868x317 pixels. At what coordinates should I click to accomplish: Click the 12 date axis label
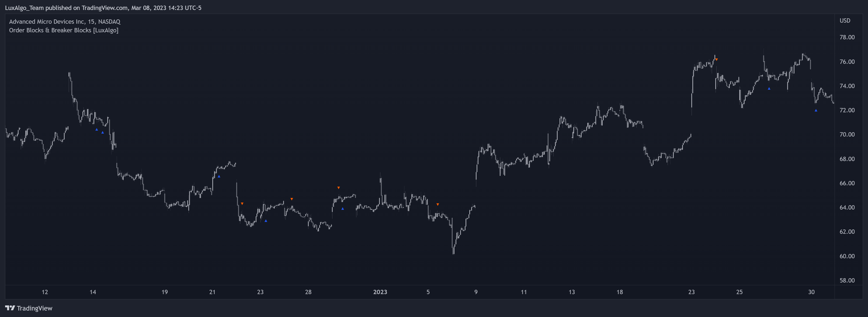click(x=45, y=292)
